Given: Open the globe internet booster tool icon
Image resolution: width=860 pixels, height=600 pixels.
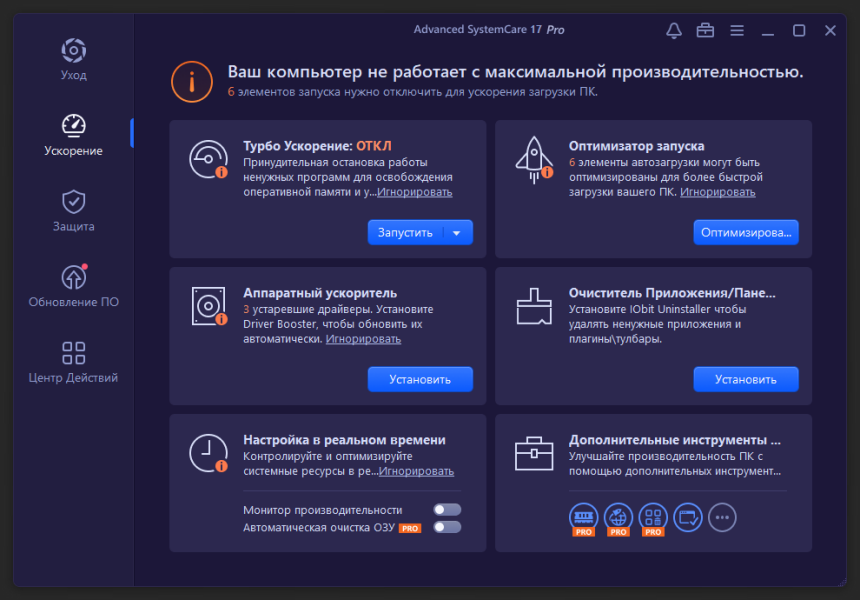Looking at the screenshot, I should coord(618,519).
